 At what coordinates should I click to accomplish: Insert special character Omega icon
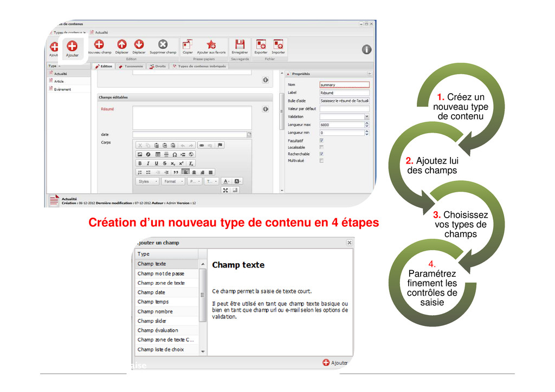pyautogui.click(x=175, y=154)
